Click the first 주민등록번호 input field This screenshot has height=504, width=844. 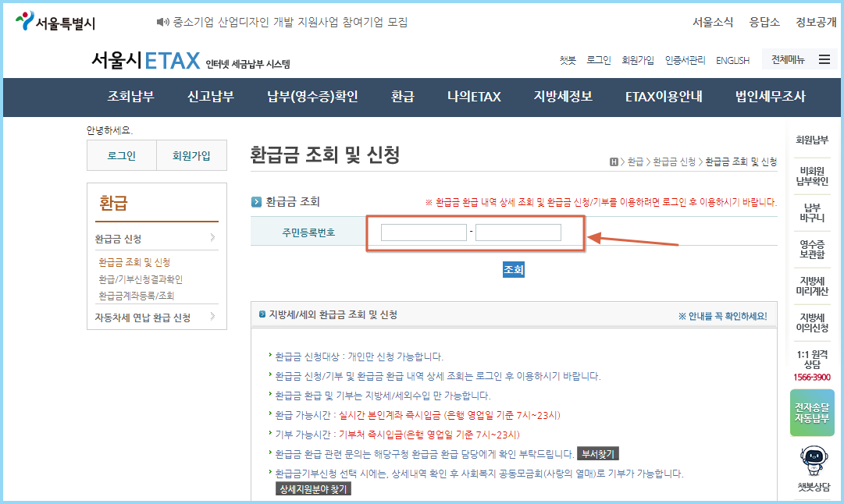(423, 232)
